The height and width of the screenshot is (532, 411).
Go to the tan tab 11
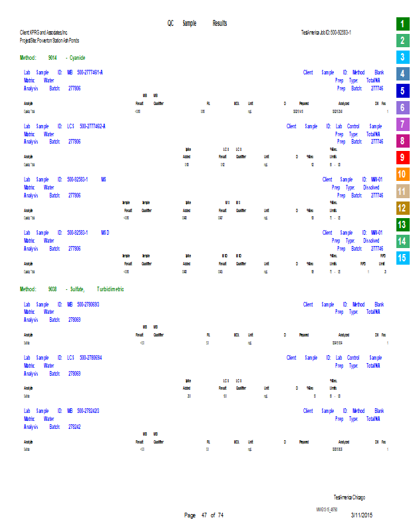coord(402,192)
